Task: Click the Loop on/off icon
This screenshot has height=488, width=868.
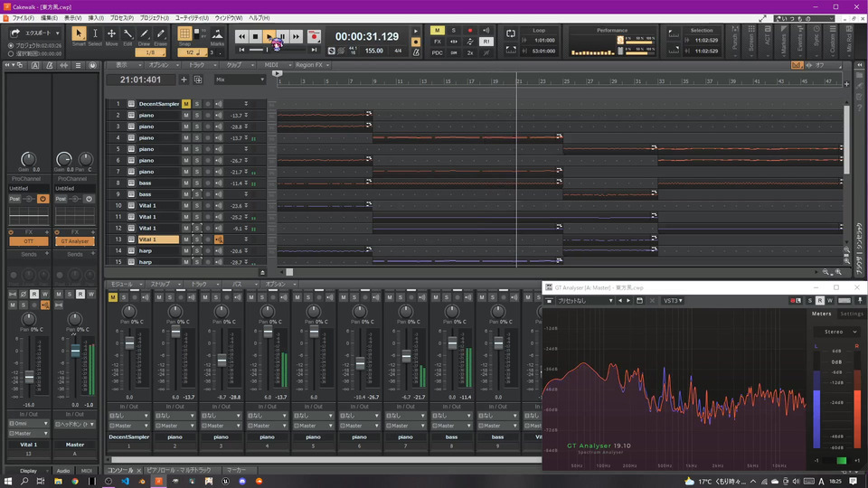Action: 510,34
